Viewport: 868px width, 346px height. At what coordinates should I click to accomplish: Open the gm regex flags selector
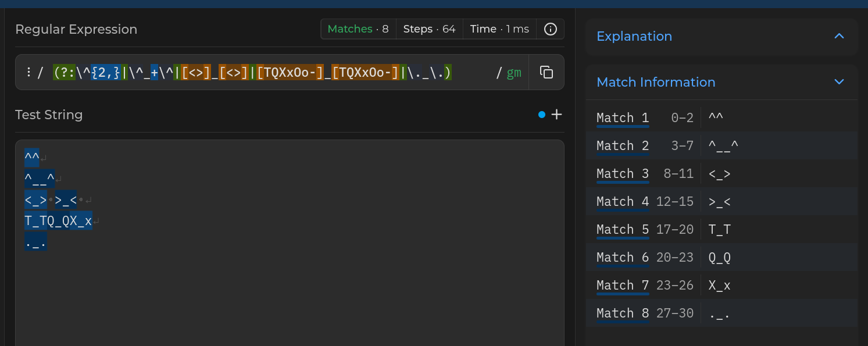[514, 73]
